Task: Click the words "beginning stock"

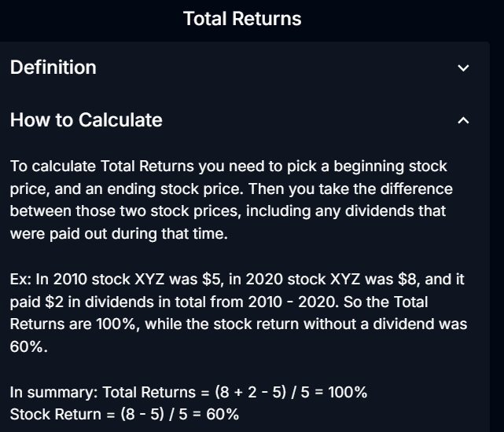Action: 390,167
